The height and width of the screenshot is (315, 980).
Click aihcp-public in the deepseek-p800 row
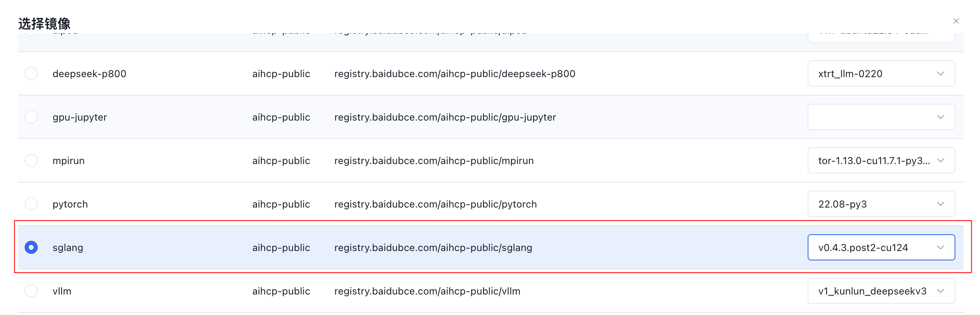281,74
